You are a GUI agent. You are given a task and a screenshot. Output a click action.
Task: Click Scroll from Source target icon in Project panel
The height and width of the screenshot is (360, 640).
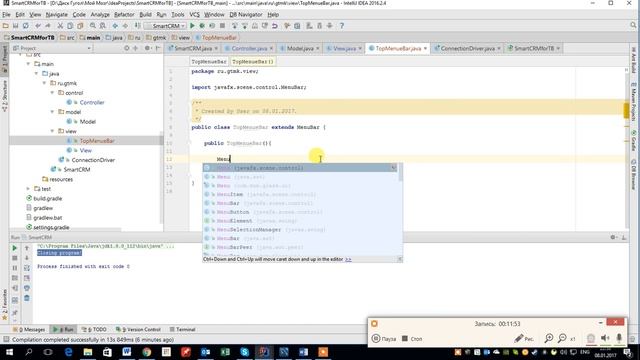click(x=127, y=48)
